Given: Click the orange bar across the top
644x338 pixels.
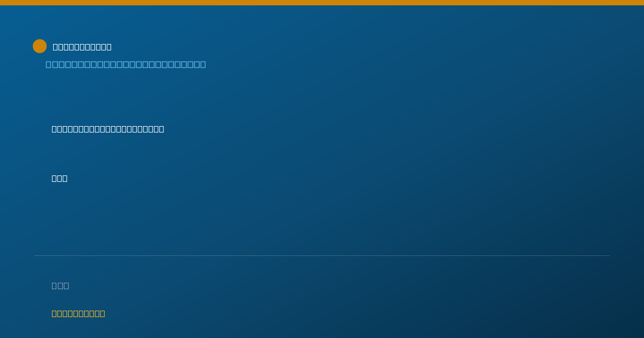Looking at the screenshot, I should click(322, 3).
